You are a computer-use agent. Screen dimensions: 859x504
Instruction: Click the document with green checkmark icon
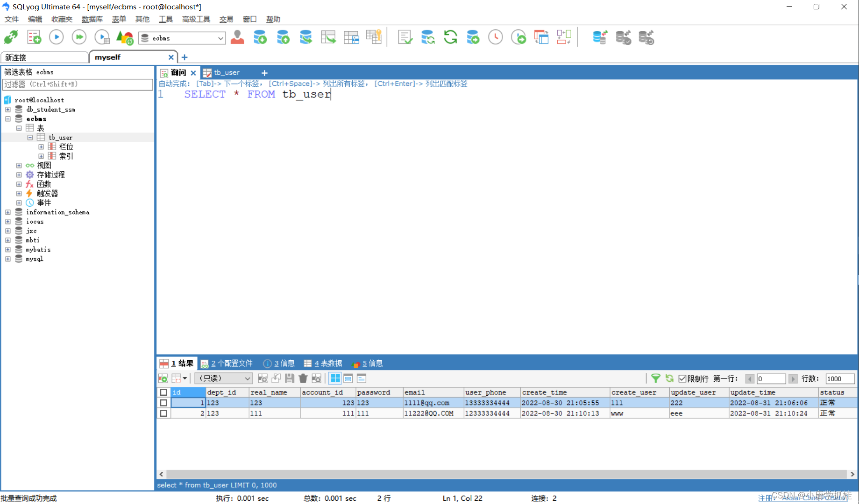point(405,37)
